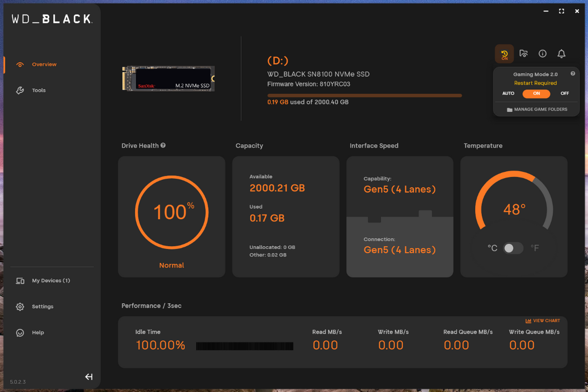Set Gaming Mode to AUTO
The width and height of the screenshot is (588, 392).
coord(508,93)
